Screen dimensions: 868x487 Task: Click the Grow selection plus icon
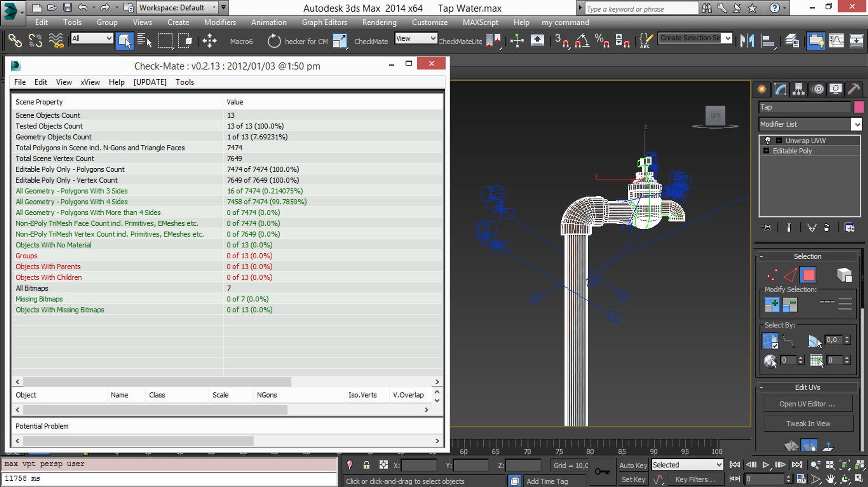[772, 305]
